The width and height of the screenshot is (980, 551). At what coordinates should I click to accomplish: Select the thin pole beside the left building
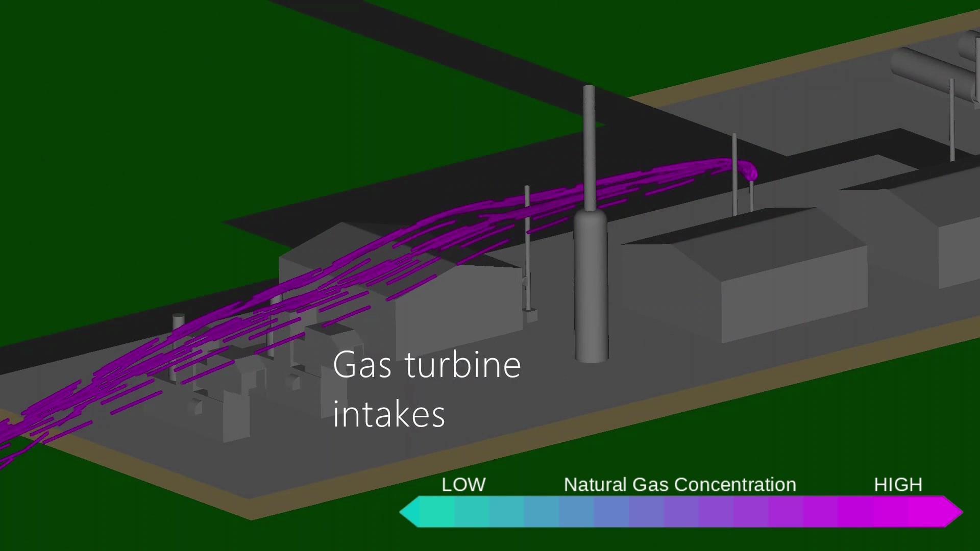coord(527,245)
